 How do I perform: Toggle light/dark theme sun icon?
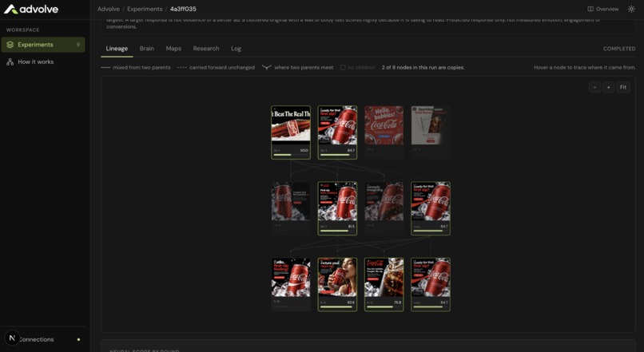[x=631, y=9]
